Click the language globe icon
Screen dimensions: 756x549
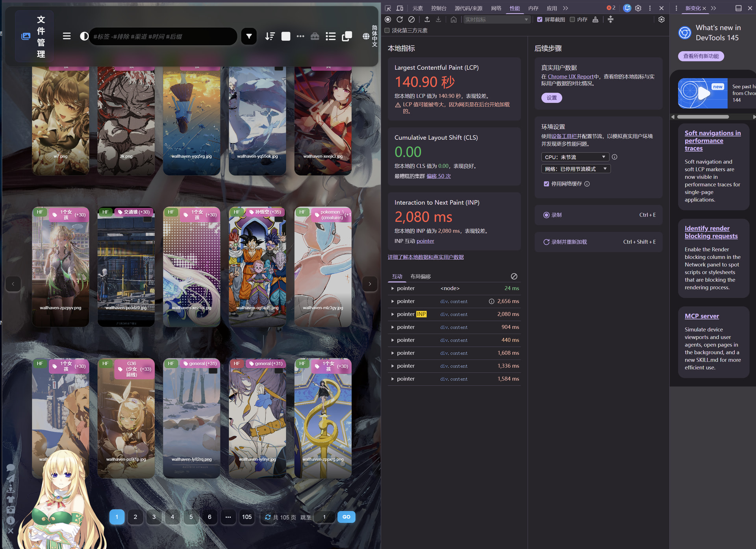click(x=366, y=36)
